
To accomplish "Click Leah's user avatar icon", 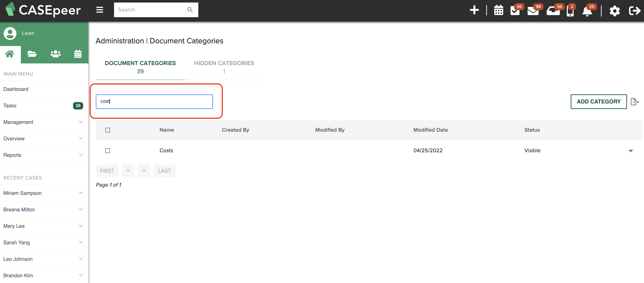I will (10, 33).
